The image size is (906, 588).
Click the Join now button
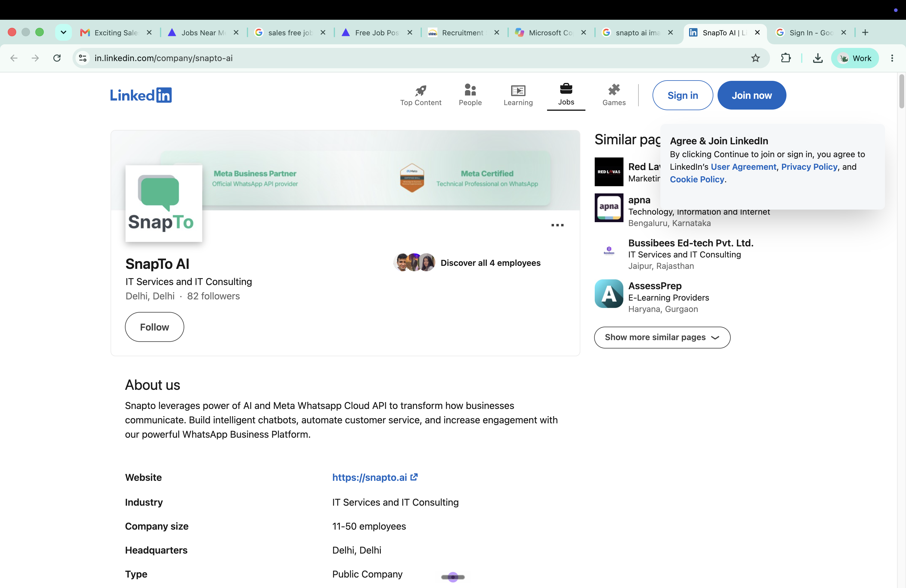click(x=751, y=96)
